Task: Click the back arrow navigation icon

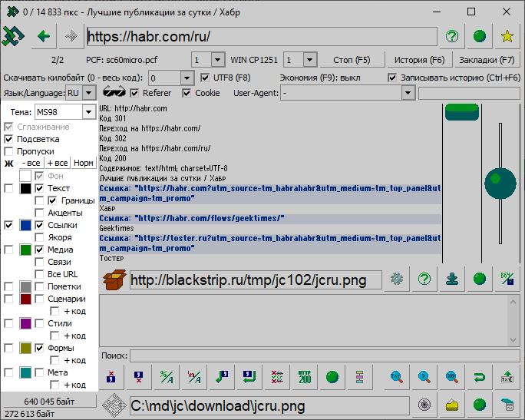Action: click(x=44, y=36)
